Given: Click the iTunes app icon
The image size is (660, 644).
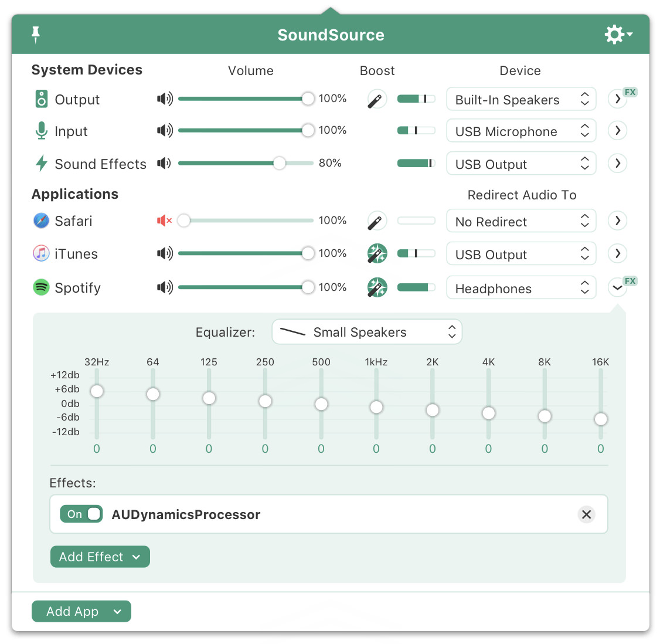Looking at the screenshot, I should point(41,253).
